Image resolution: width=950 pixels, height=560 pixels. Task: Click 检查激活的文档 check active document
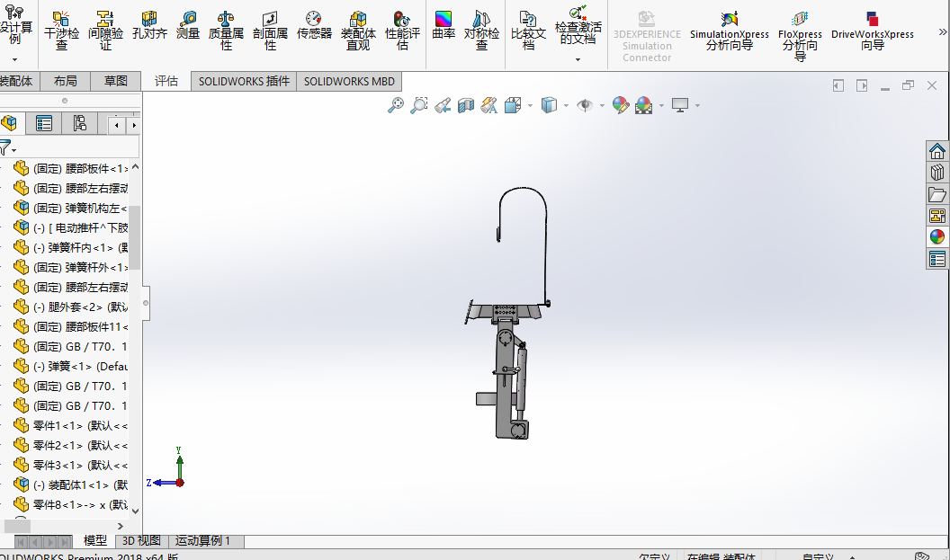point(578,25)
